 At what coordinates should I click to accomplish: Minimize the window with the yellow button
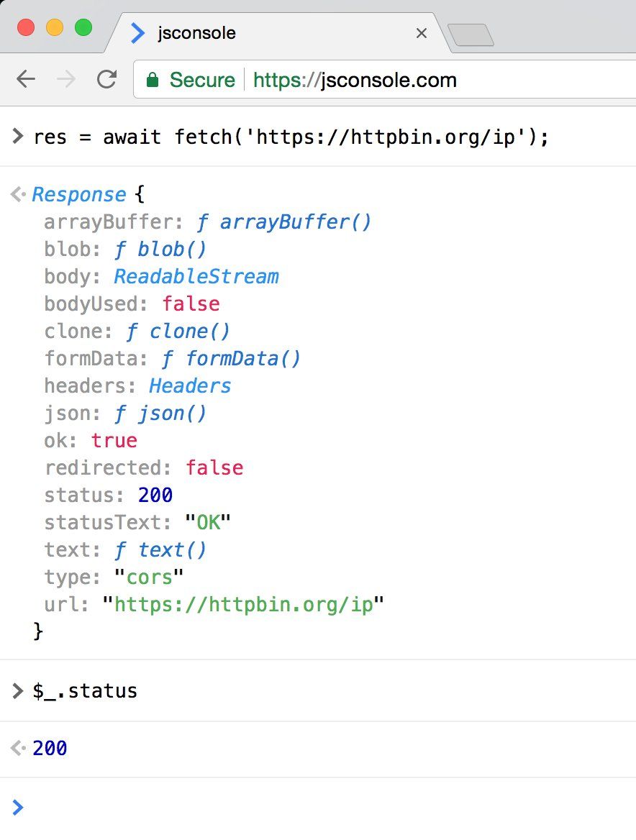click(55, 28)
